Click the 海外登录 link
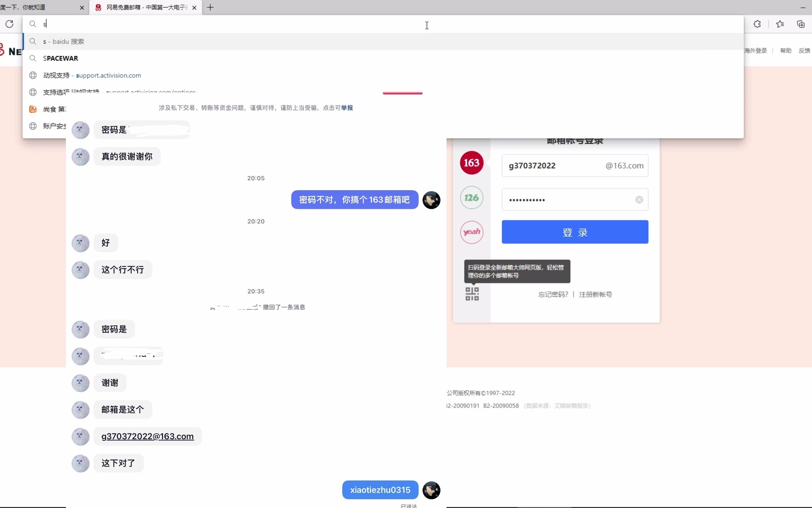Viewport: 812px width, 508px height. point(756,50)
